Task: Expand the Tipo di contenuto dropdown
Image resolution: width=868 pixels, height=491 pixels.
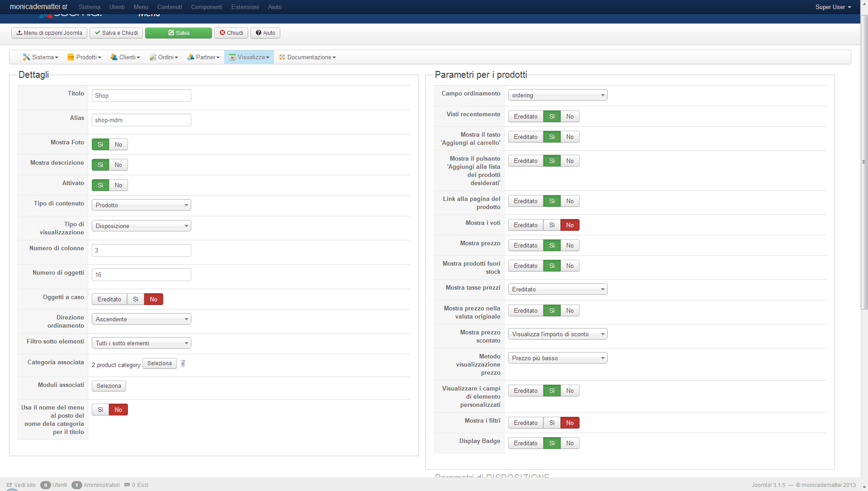Action: (141, 205)
